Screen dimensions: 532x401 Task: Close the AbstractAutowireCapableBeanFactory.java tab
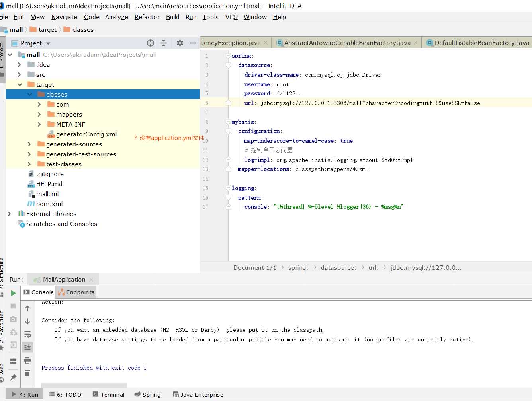(416, 43)
